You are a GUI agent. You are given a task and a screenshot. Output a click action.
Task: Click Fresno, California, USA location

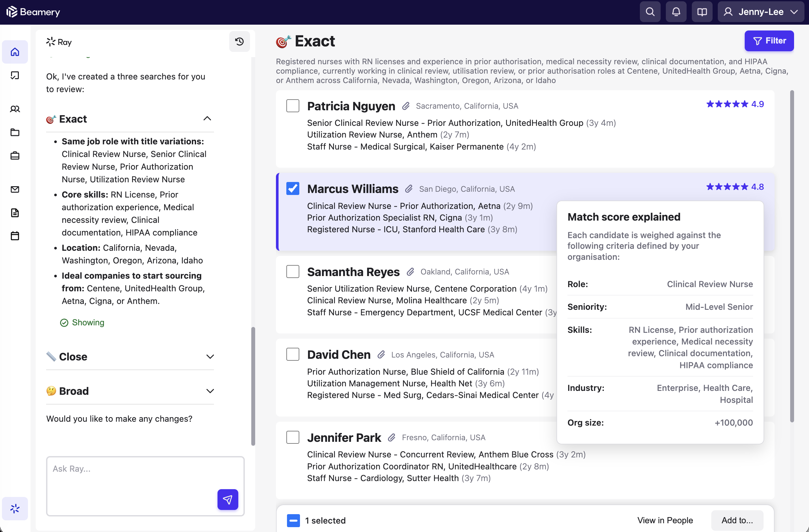[x=443, y=438]
